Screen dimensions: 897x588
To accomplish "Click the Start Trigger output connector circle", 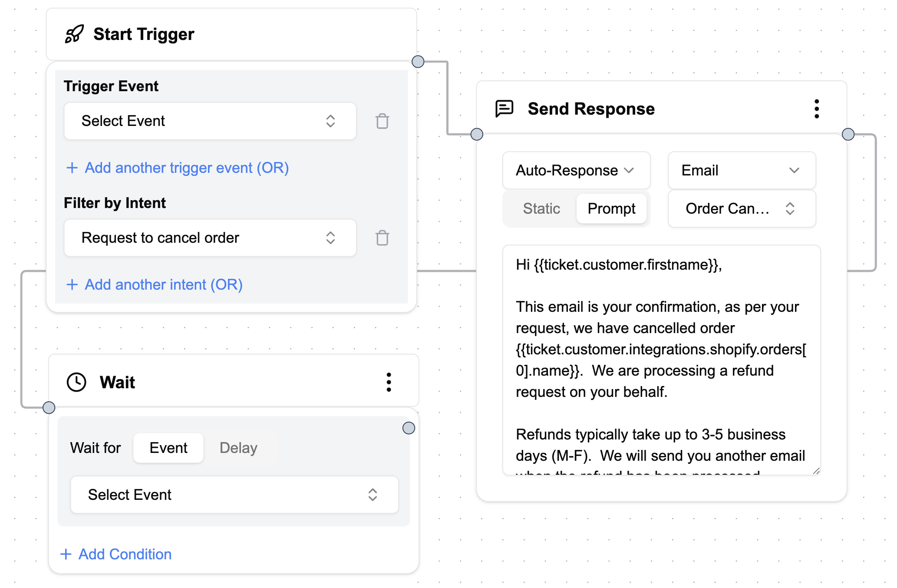I will click(418, 61).
